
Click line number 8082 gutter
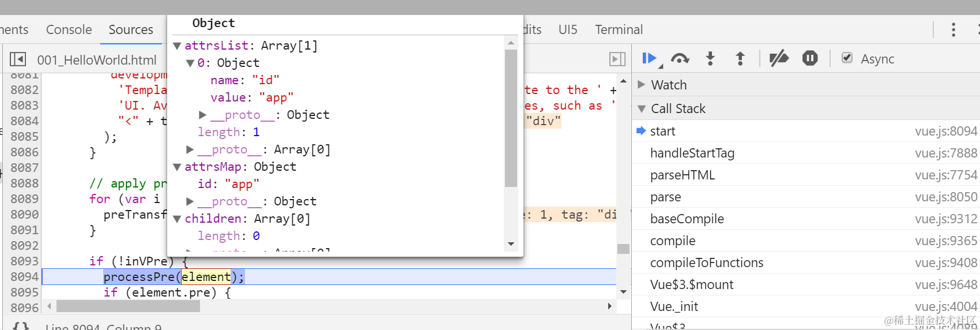(24, 90)
